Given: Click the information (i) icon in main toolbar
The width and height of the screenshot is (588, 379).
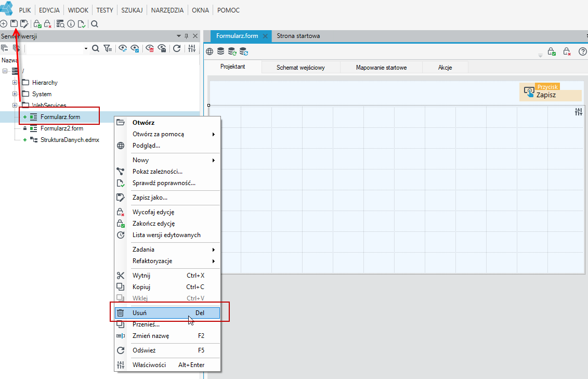Looking at the screenshot, I should 71,23.
